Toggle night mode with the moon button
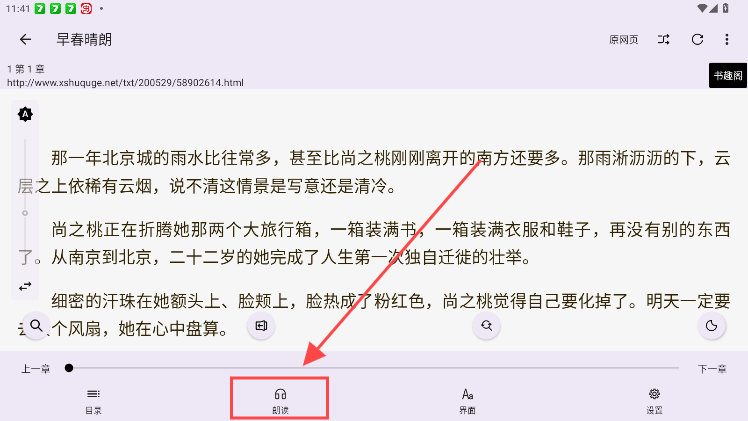Screen dimensions: 748x421 [711, 326]
